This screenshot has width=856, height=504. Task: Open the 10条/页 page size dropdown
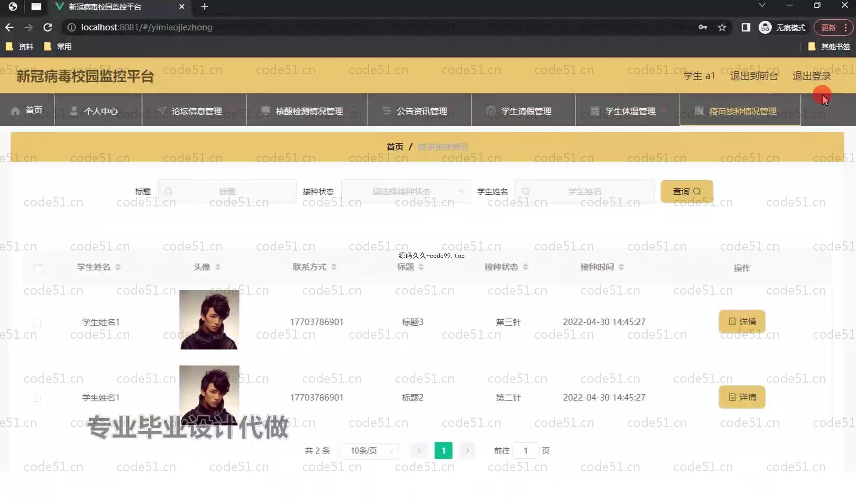368,450
